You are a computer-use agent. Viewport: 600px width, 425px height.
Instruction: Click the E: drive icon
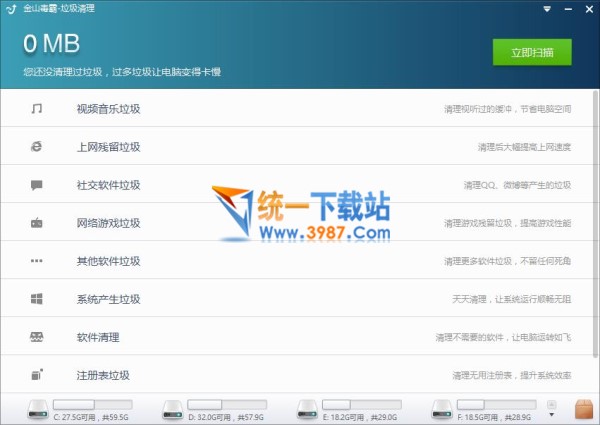pyautogui.click(x=307, y=410)
